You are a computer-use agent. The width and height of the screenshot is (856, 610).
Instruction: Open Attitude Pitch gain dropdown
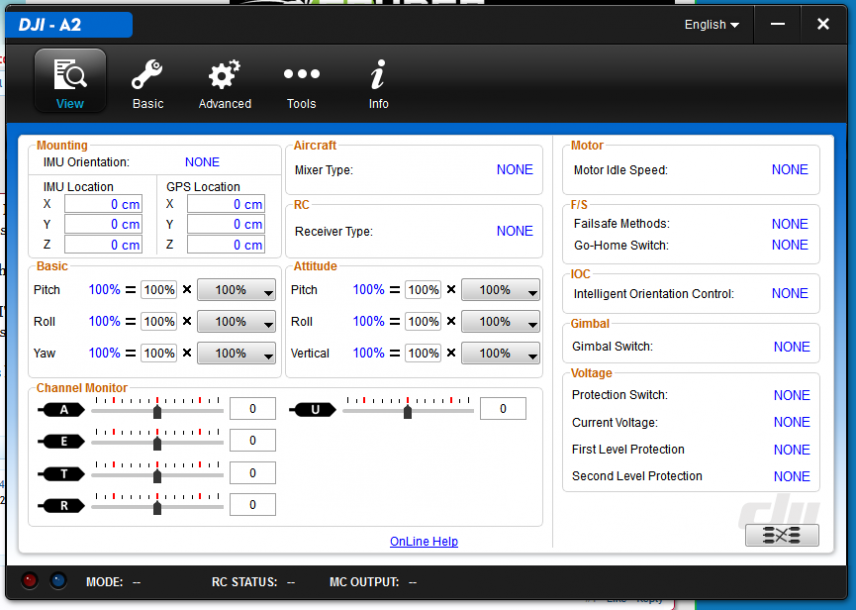(x=500, y=290)
